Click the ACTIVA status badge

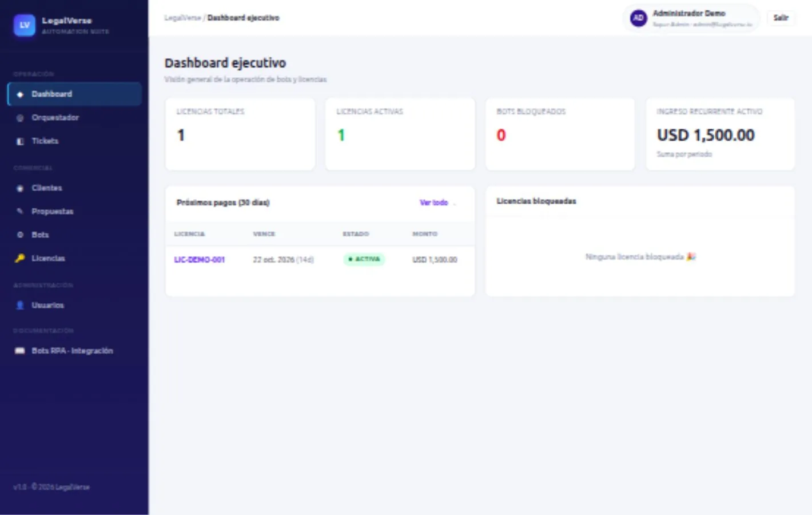click(x=364, y=260)
